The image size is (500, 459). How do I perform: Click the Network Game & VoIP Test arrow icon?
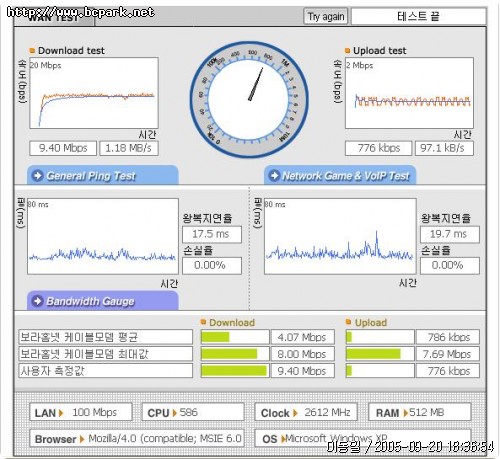(274, 175)
